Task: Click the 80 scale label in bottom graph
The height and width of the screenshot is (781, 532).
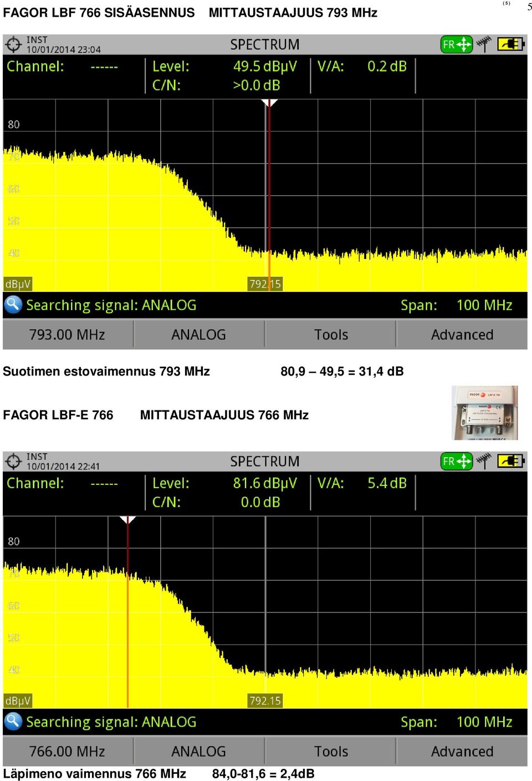Action: [x=14, y=541]
